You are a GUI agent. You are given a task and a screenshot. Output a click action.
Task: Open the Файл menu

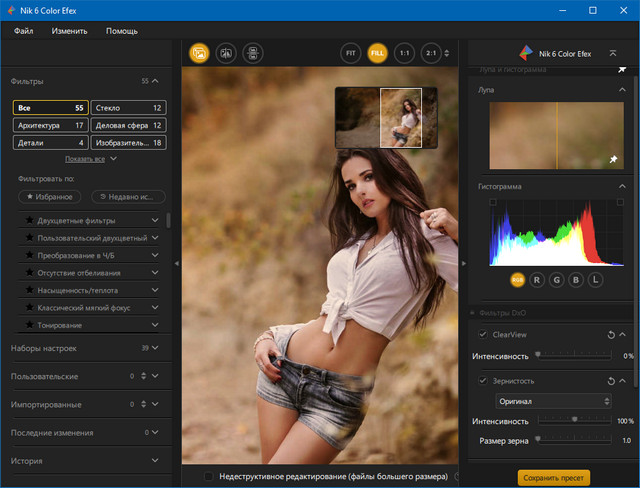coord(25,31)
